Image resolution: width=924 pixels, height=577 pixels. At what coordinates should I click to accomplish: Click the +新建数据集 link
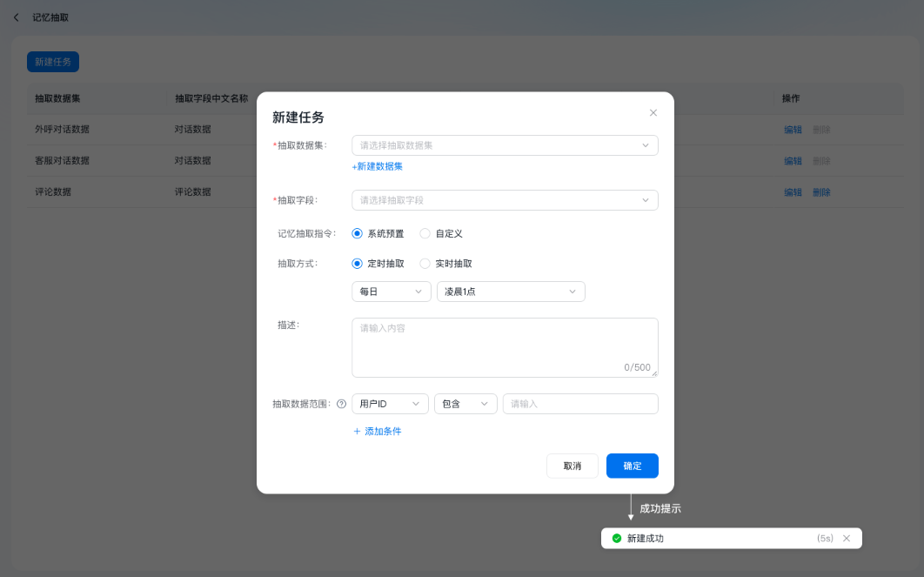click(375, 165)
